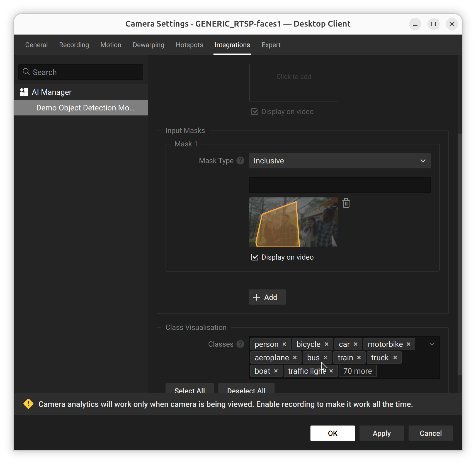Click the search magnifier icon

[26, 72]
